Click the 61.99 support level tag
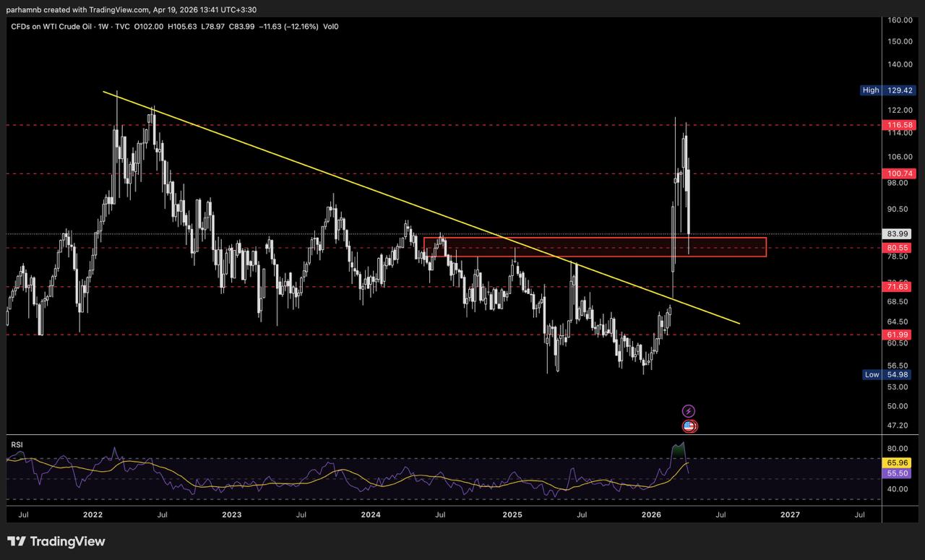This screenshot has height=560, width=925. click(900, 335)
